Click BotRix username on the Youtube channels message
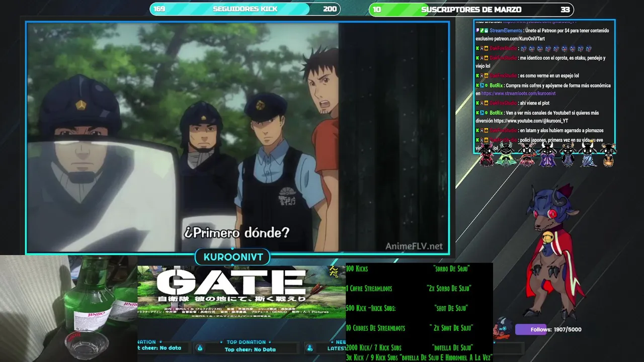The height and width of the screenshot is (362, 644). pyautogui.click(x=496, y=113)
